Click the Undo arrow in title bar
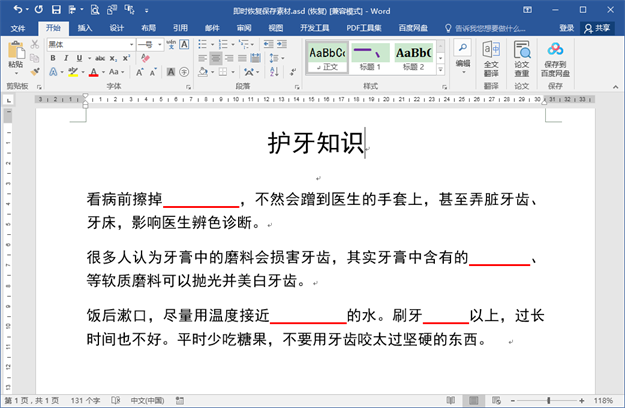 tap(17, 9)
